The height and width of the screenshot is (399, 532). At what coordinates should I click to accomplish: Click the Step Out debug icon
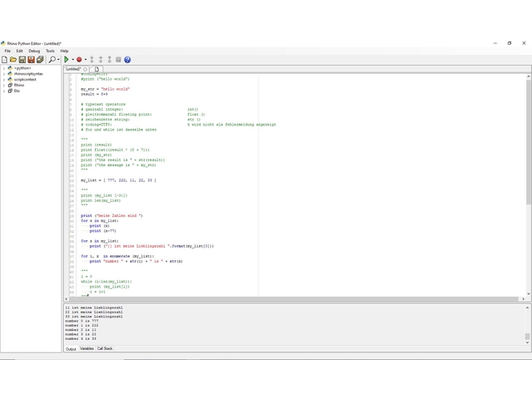click(109, 60)
